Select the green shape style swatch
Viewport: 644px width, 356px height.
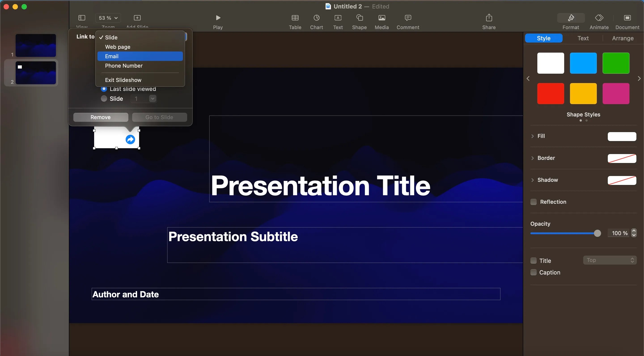616,63
